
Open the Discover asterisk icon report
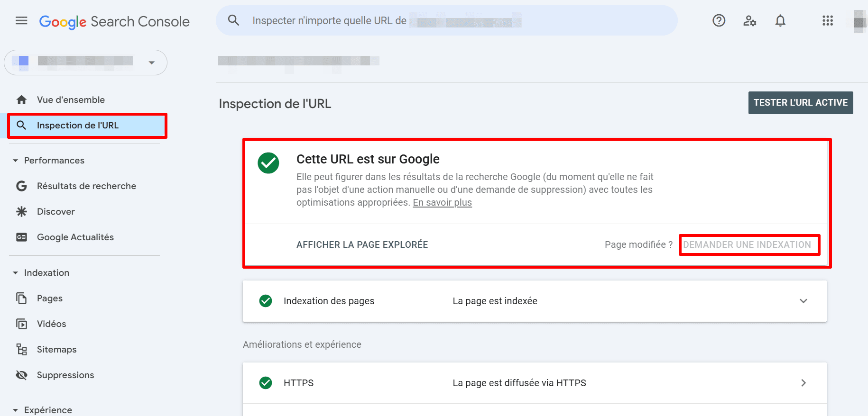[22, 212]
